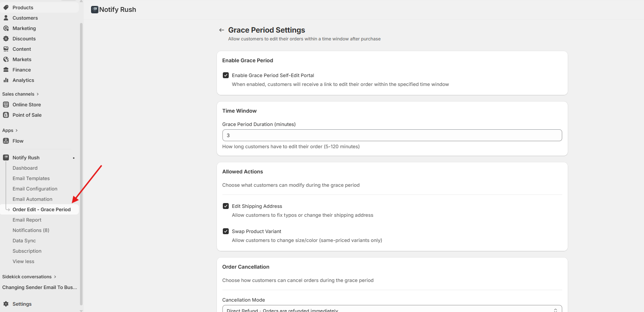This screenshot has height=312, width=644.
Task: Click the Online Store icon
Action: click(6, 104)
